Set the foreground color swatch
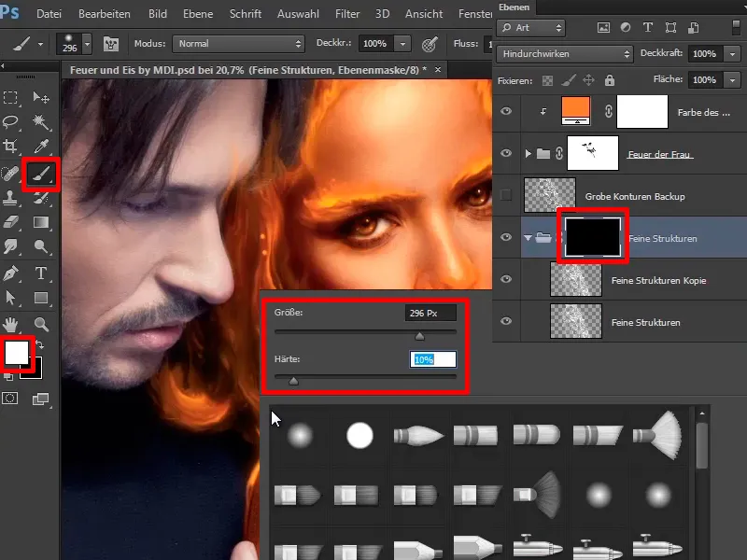 (x=16, y=354)
